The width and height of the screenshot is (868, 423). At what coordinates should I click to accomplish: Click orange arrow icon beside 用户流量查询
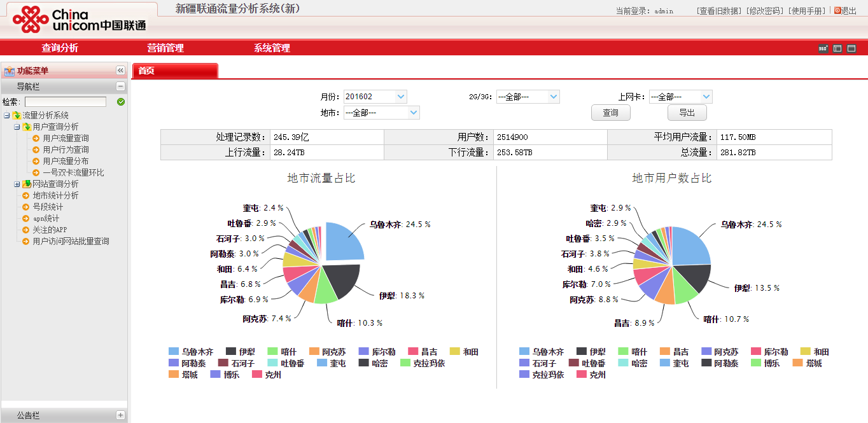tap(36, 138)
